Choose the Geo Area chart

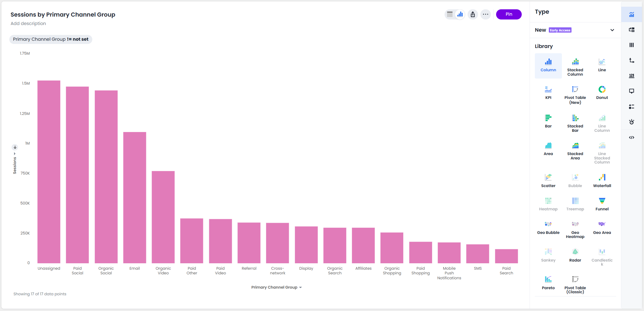pos(602,228)
